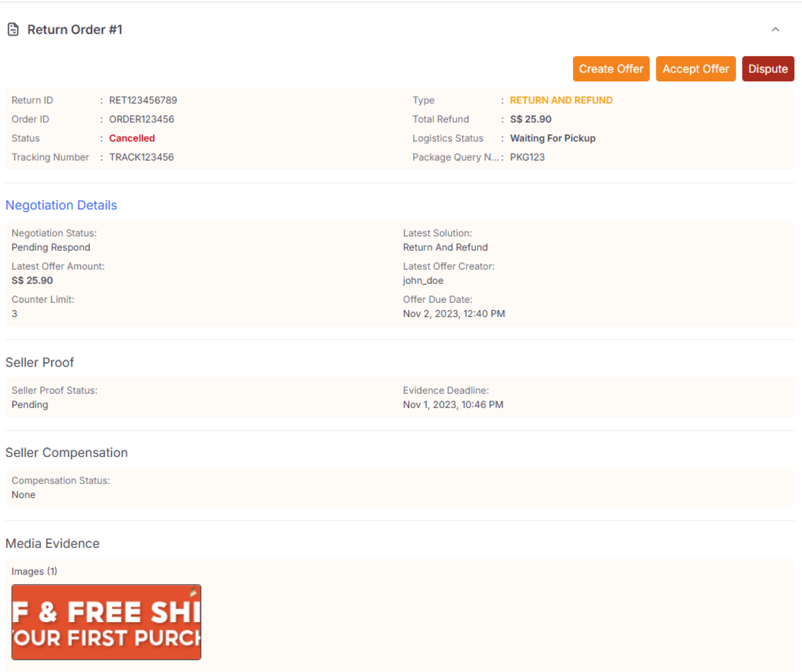
Task: Click the Images (1) label
Action: tap(34, 571)
